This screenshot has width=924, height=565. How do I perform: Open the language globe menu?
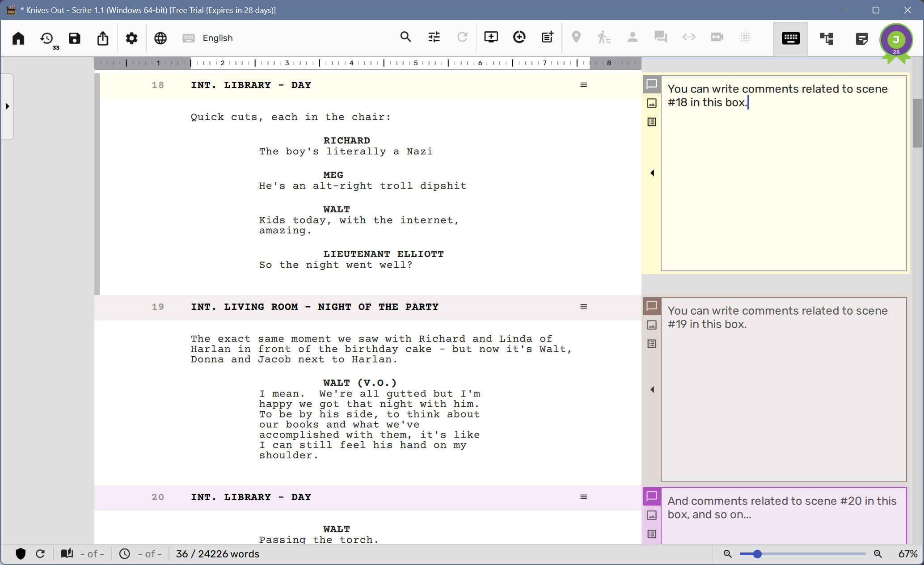160,38
